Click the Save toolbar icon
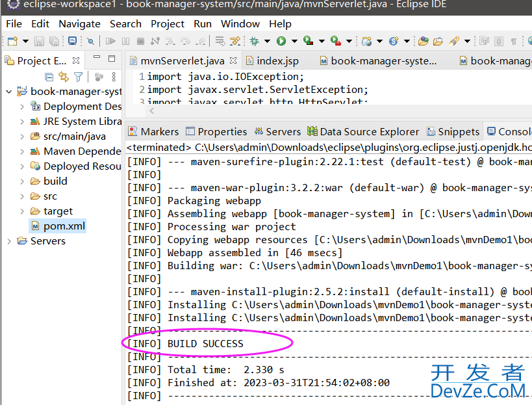Image resolution: width=532 pixels, height=405 pixels. (39, 41)
